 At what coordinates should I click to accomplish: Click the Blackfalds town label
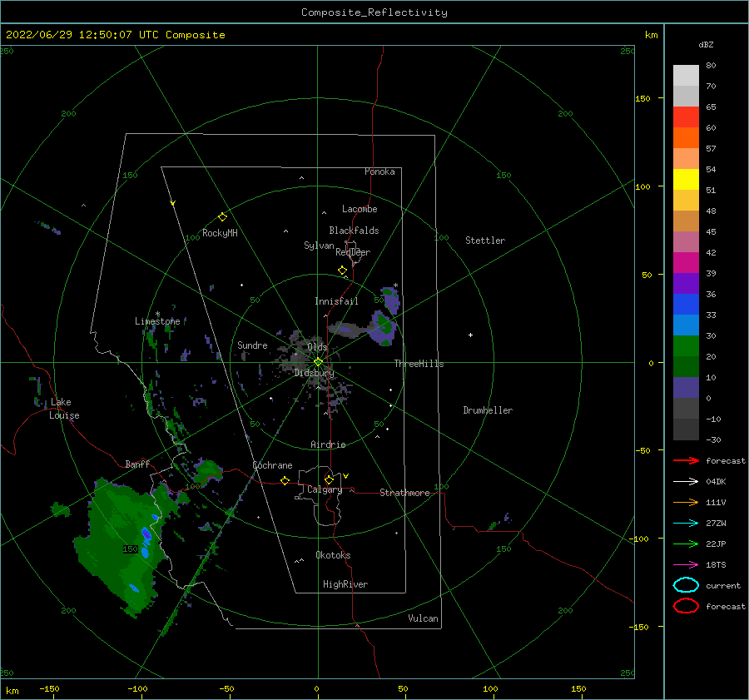pos(354,231)
